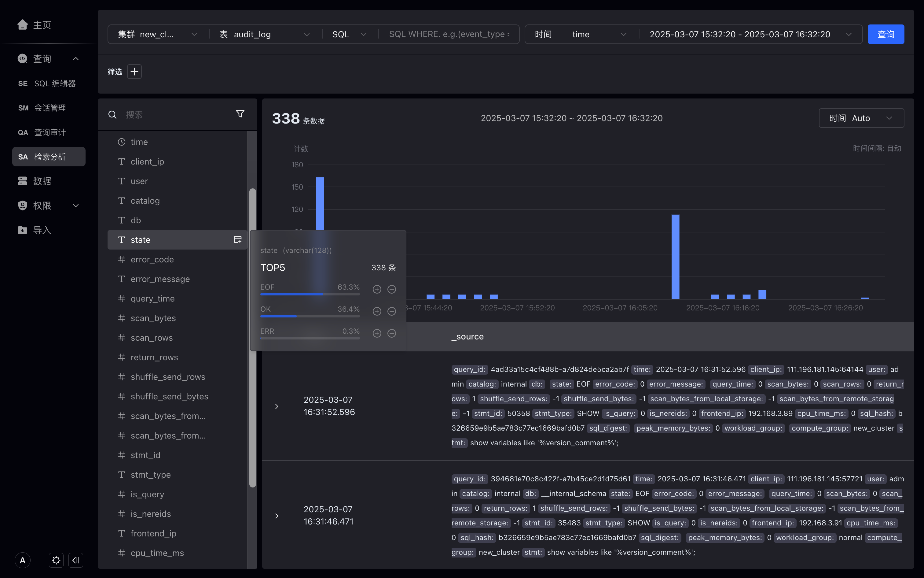
Task: Focus the SQL WHERE input field
Action: pos(449,34)
